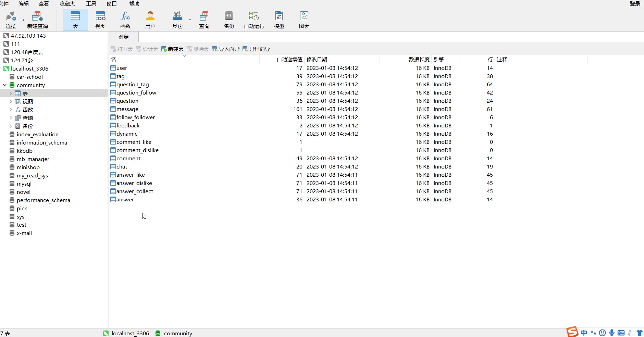Open the 窗口 window menu
This screenshot has height=337, width=644.
[x=112, y=3]
